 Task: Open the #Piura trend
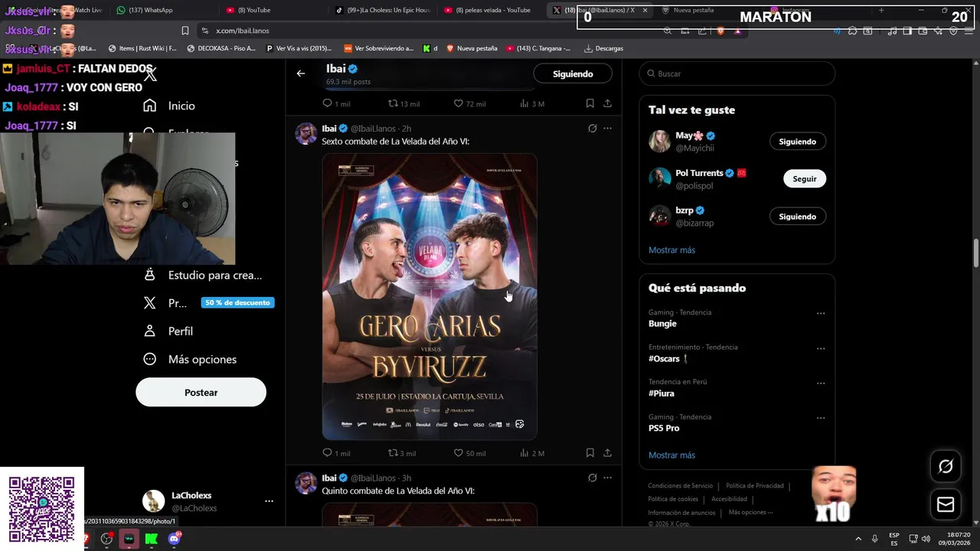click(x=661, y=393)
